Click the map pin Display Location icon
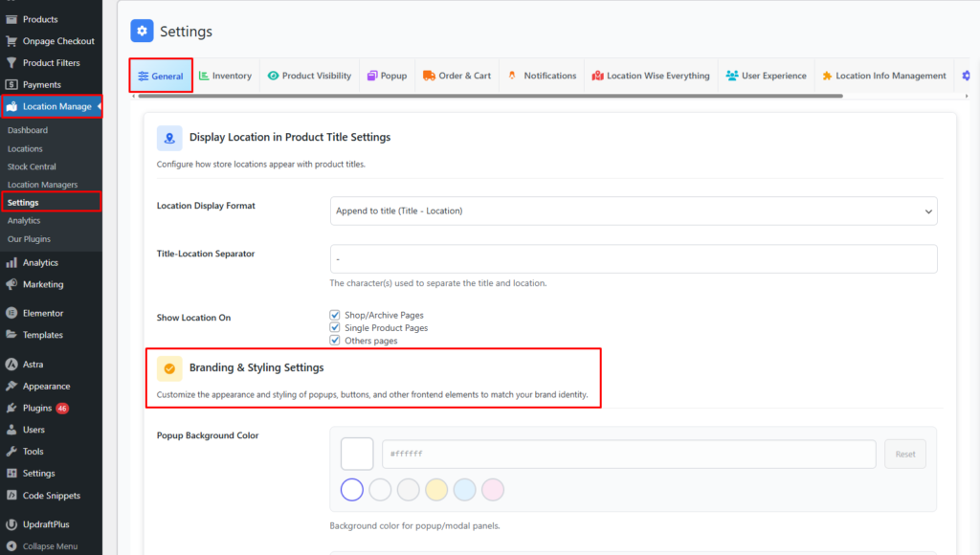This screenshot has height=555, width=980. 169,138
